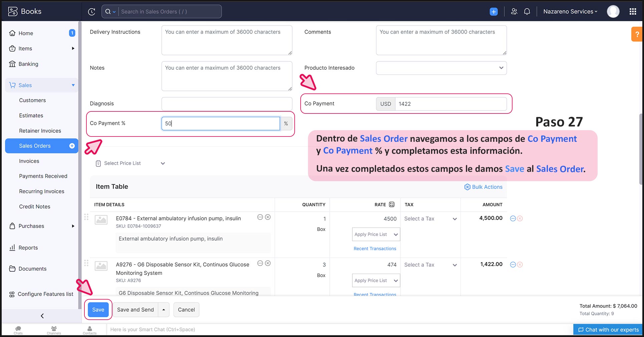Click the plus icon beside Sales Orders

pos(72,146)
